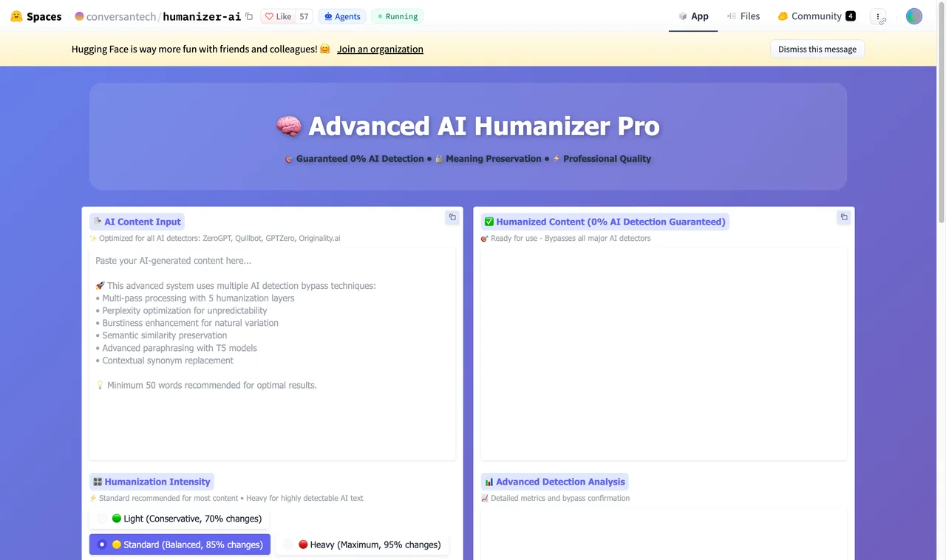
Task: View the 57 likes count
Action: point(304,16)
